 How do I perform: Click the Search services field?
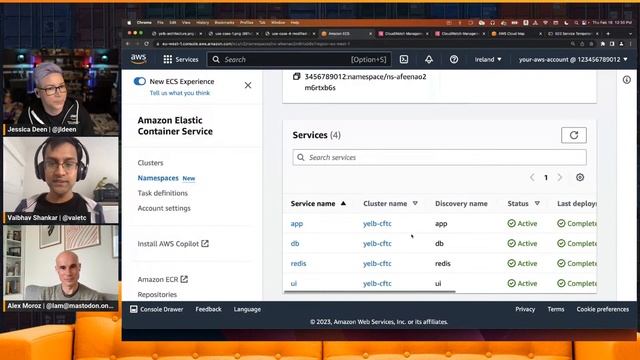(x=439, y=157)
